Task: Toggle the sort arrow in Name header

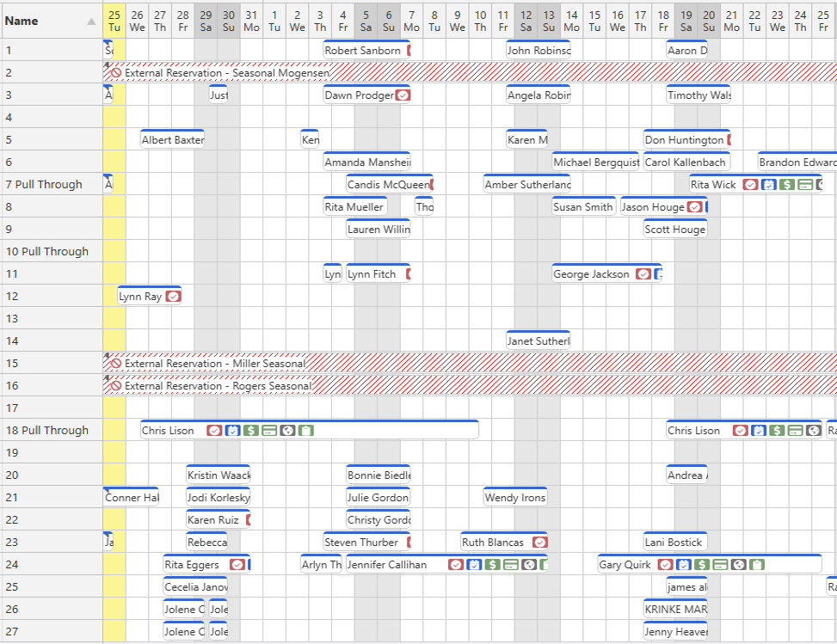Action: [x=91, y=21]
